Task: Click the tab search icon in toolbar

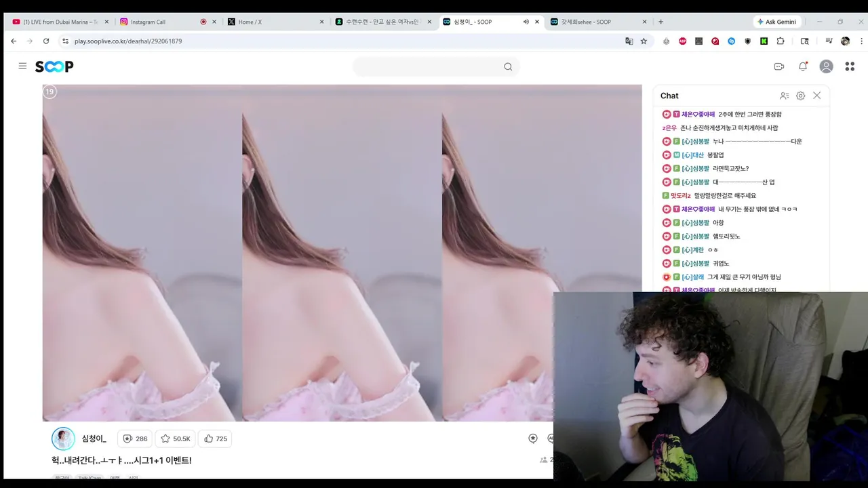Action: point(805,41)
